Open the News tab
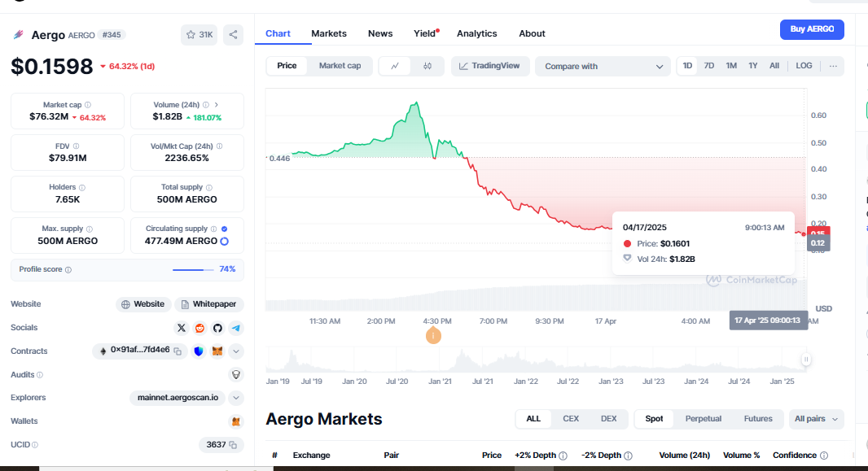This screenshot has width=868, height=471. 380,33
